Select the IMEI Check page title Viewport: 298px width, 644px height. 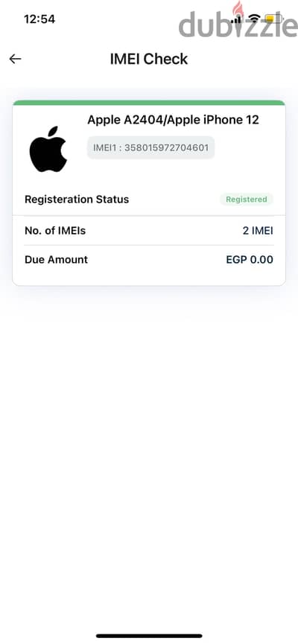(x=149, y=59)
